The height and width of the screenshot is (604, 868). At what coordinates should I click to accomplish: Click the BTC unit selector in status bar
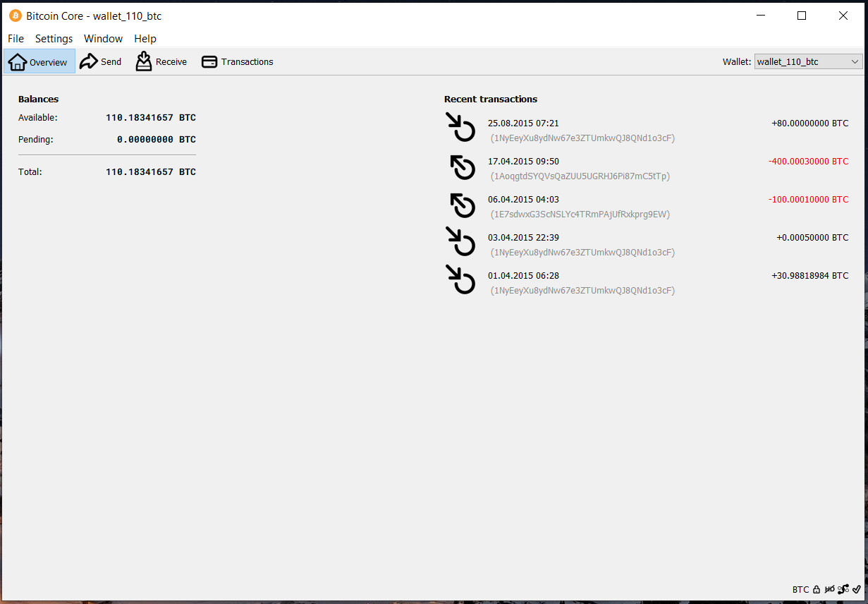tap(800, 589)
